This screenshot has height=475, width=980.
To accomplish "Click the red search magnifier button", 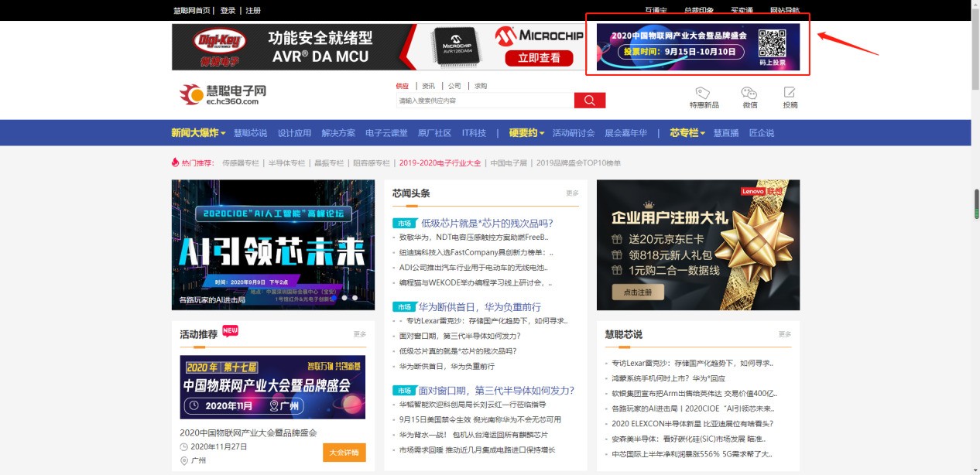I will coord(589,101).
